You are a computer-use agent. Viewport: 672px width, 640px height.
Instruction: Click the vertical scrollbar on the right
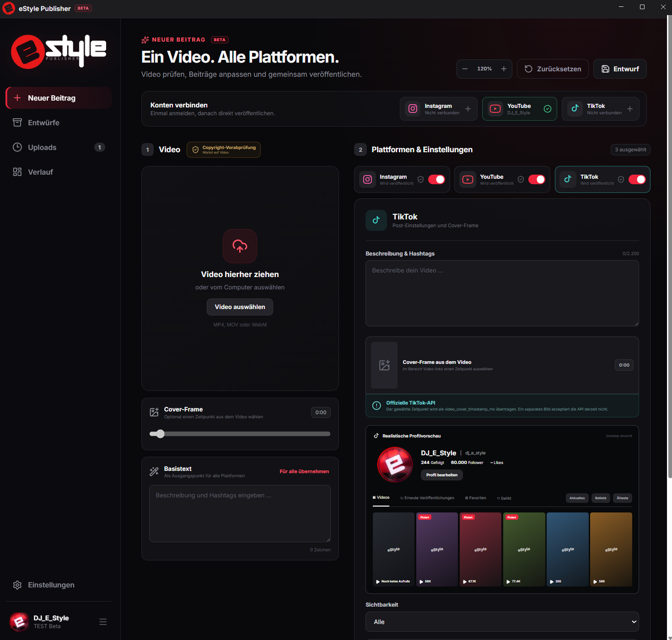(670, 247)
